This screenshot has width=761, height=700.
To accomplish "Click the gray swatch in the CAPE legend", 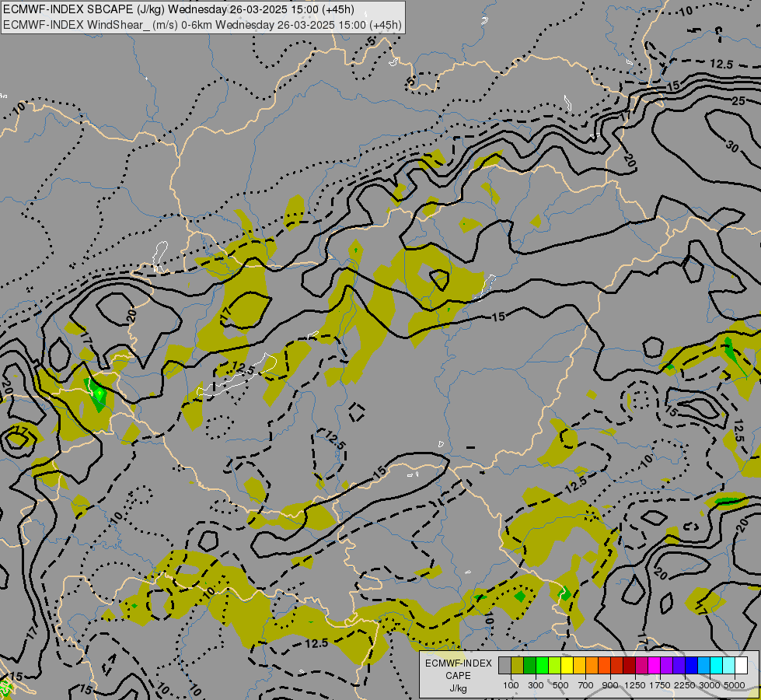I will 504,666.
